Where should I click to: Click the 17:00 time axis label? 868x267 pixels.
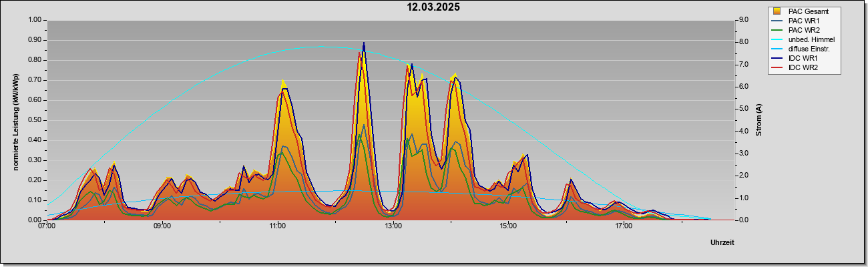(x=624, y=226)
